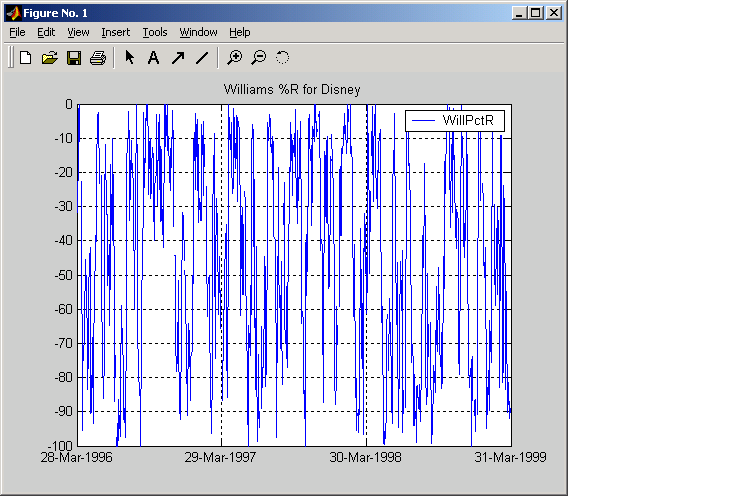The height and width of the screenshot is (501, 740).
Task: Pick the Insert Arrow tool
Action: click(x=178, y=58)
